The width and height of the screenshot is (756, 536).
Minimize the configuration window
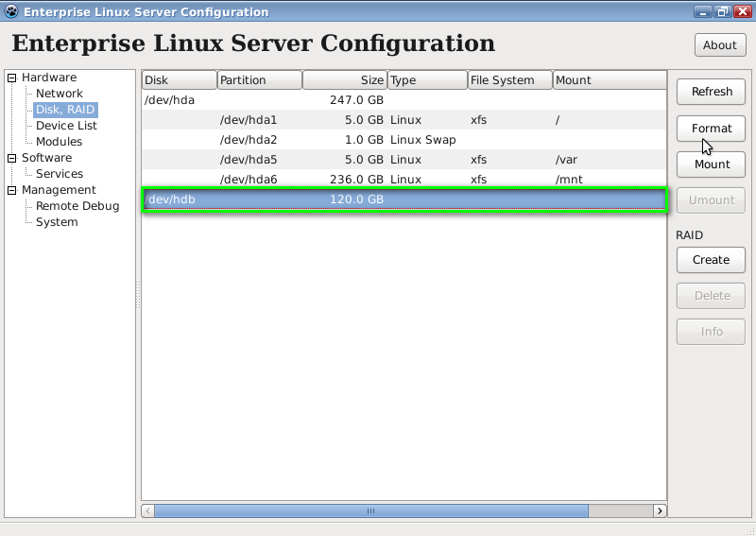(702, 11)
